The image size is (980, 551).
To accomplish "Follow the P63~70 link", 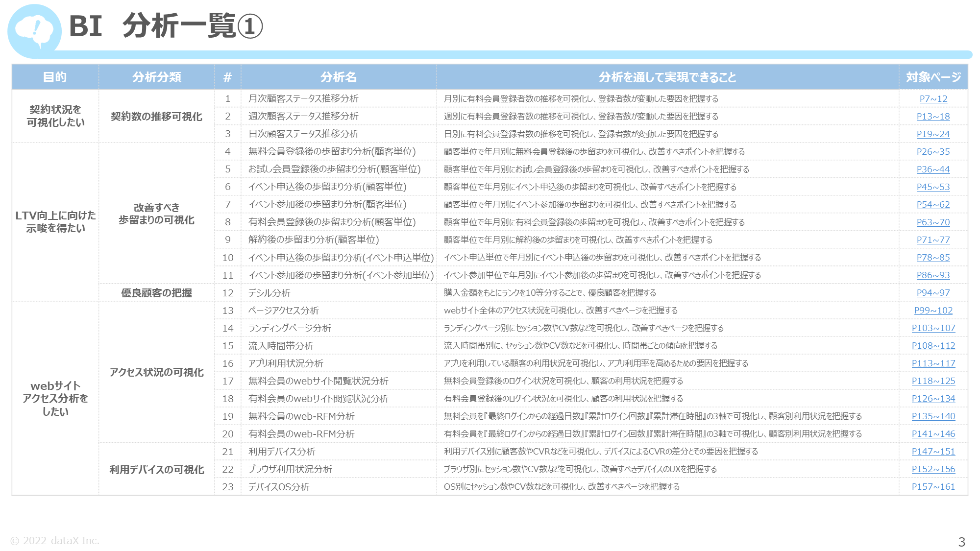I will [933, 222].
